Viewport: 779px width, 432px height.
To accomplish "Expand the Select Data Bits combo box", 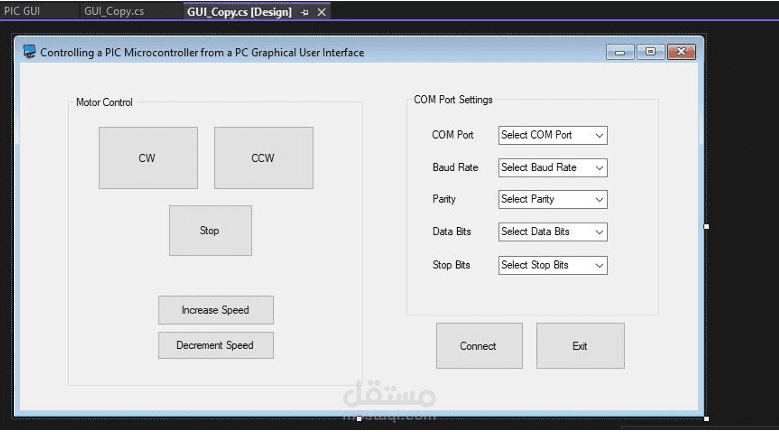I will [x=552, y=232].
